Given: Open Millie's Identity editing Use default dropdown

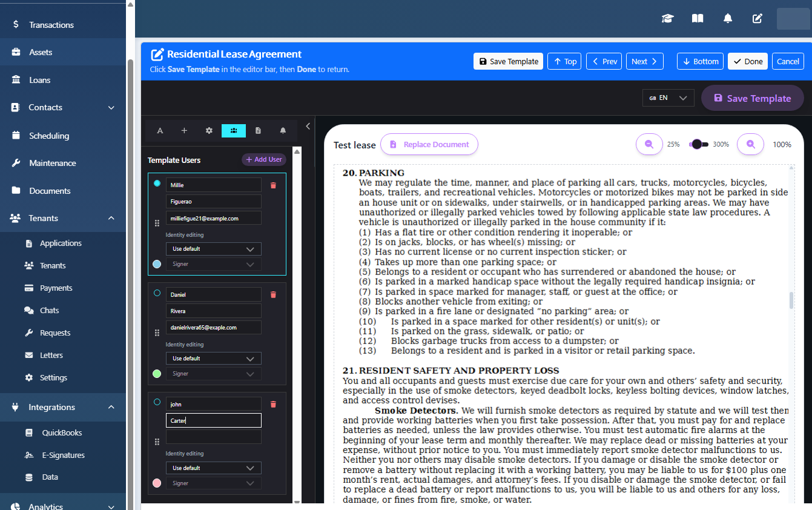Looking at the screenshot, I should (x=214, y=249).
